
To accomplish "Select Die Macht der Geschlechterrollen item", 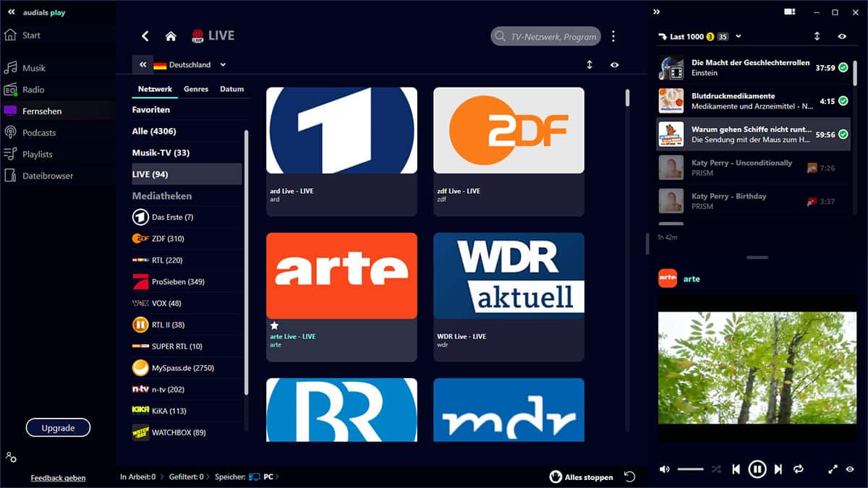I will [x=753, y=68].
